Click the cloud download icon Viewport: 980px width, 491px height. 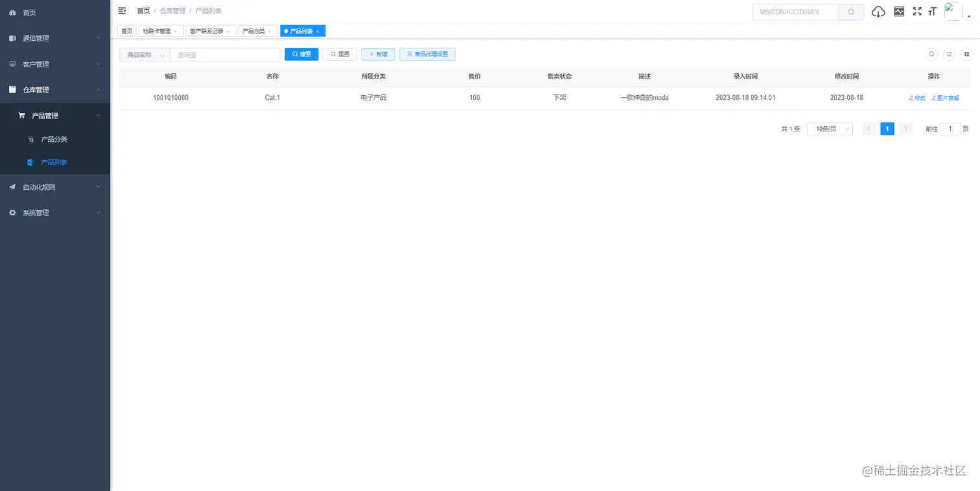pyautogui.click(x=878, y=12)
